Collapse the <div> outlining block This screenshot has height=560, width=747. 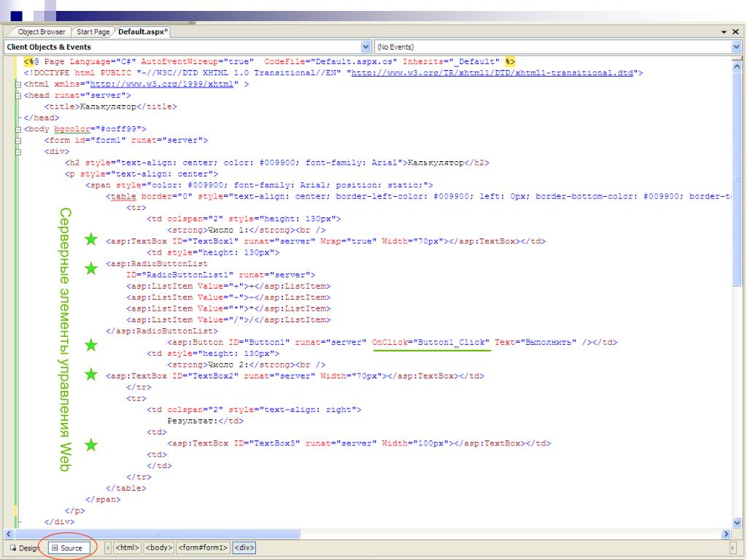(18, 152)
